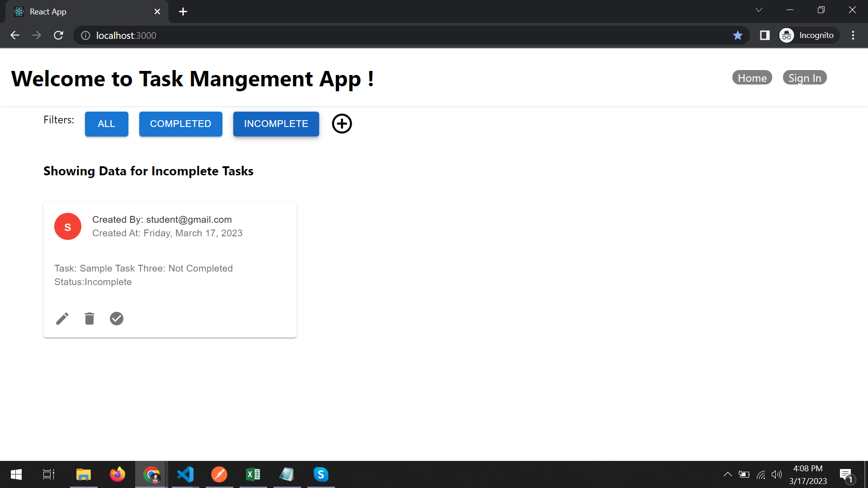Go back to previous page
Screen dimensions: 868x488
(15, 35)
